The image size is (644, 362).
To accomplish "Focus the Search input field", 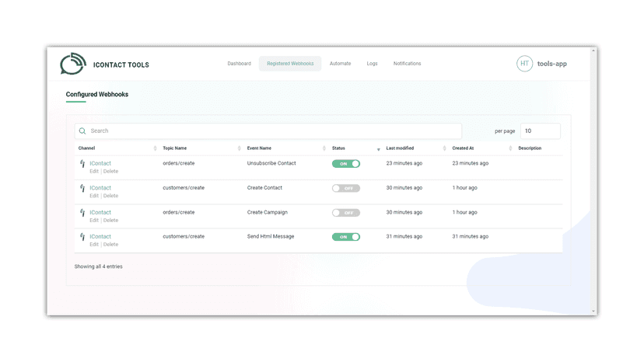I will click(x=268, y=131).
